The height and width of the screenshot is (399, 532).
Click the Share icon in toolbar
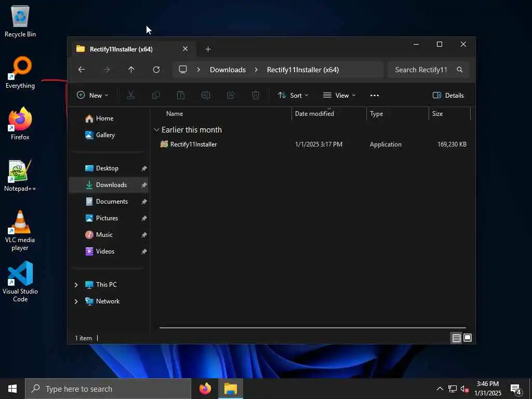tap(231, 96)
